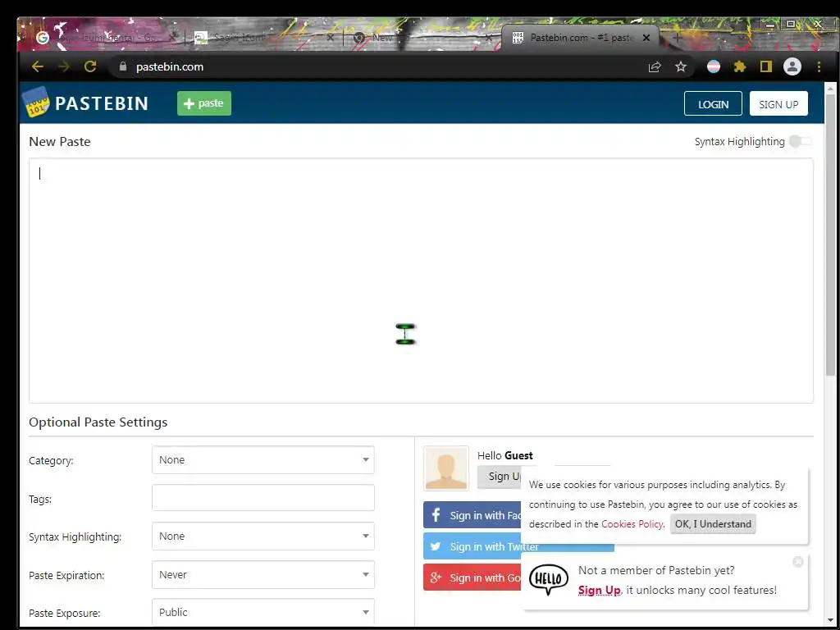Image resolution: width=840 pixels, height=630 pixels.
Task: Click the Pastebin logo icon
Action: point(36,103)
